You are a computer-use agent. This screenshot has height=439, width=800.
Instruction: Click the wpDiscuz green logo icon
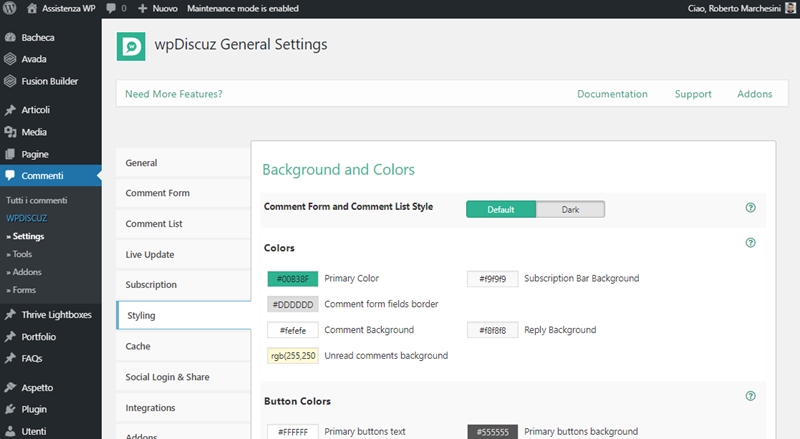pyautogui.click(x=131, y=46)
